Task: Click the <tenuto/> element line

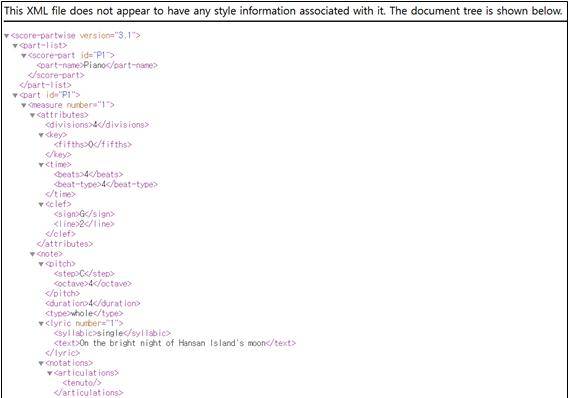Action: [82, 382]
